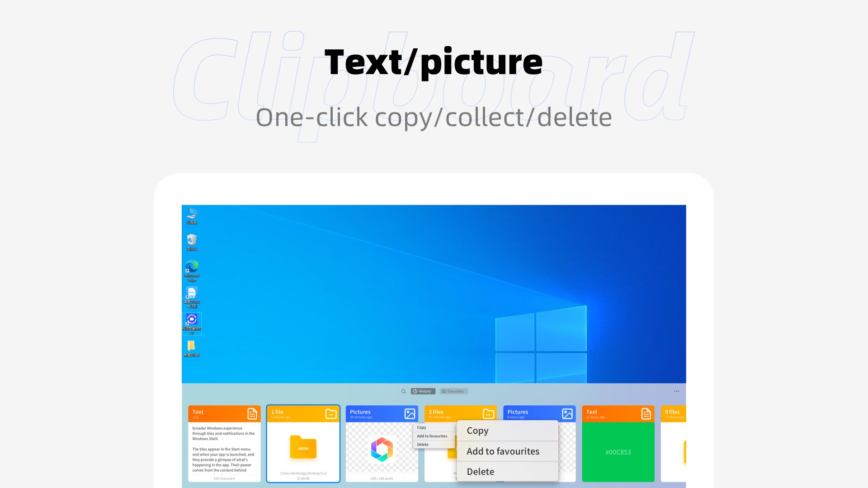This screenshot has width=868, height=488.
Task: Switch to the History tab
Action: 423,391
